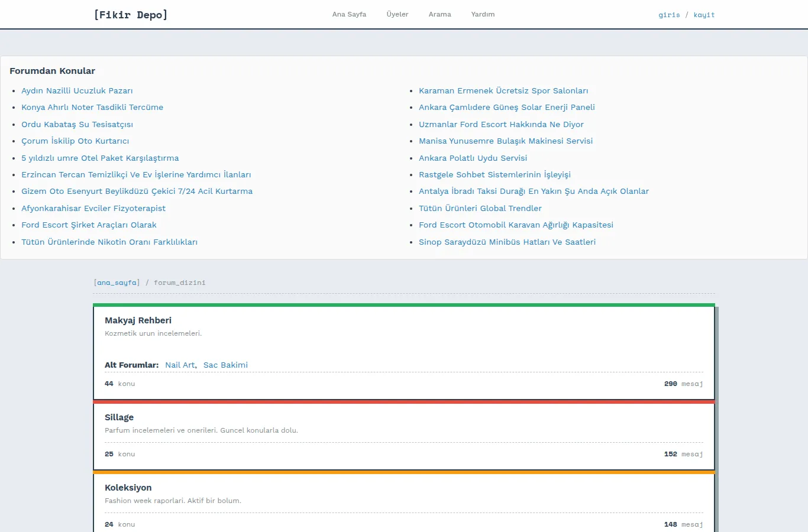Select Arama in the top navigation
The width and height of the screenshot is (808, 532).
[439, 14]
